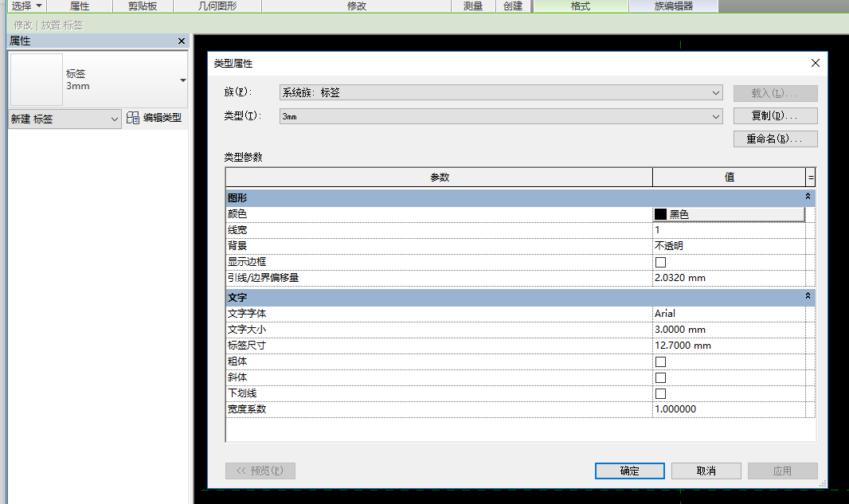Viewport: 849px width, 504px height.
Task: Click the 应用 apply button
Action: (x=782, y=471)
